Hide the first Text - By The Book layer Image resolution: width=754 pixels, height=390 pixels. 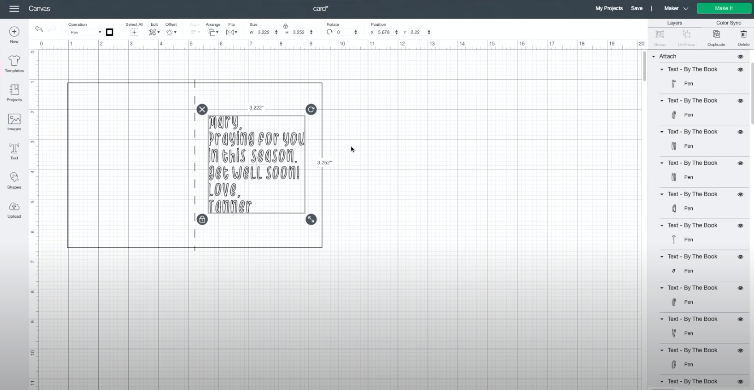[741, 70]
